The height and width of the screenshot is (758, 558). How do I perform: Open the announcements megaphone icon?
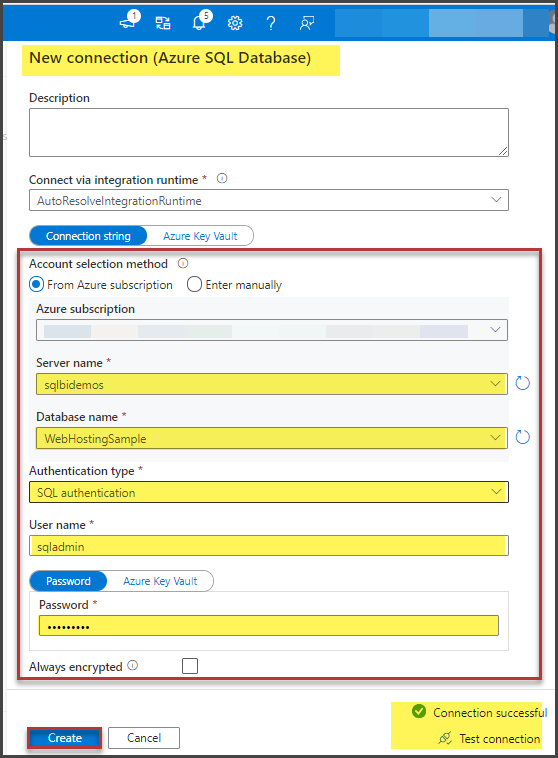click(x=129, y=22)
